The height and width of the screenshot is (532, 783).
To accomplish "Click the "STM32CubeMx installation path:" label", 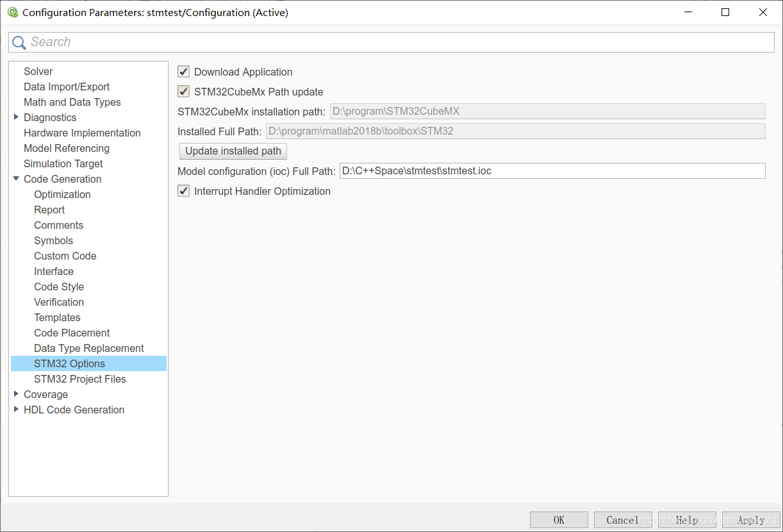I will (x=251, y=112).
